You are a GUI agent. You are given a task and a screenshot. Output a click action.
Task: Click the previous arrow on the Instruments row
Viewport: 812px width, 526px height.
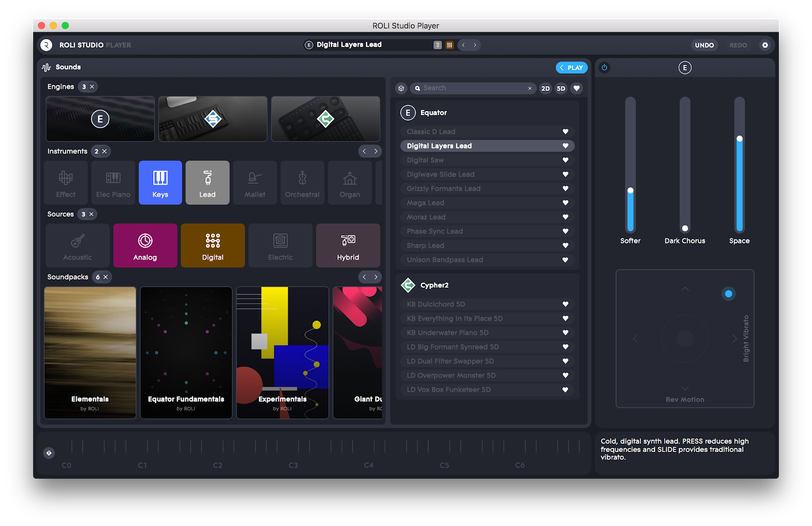tap(364, 151)
